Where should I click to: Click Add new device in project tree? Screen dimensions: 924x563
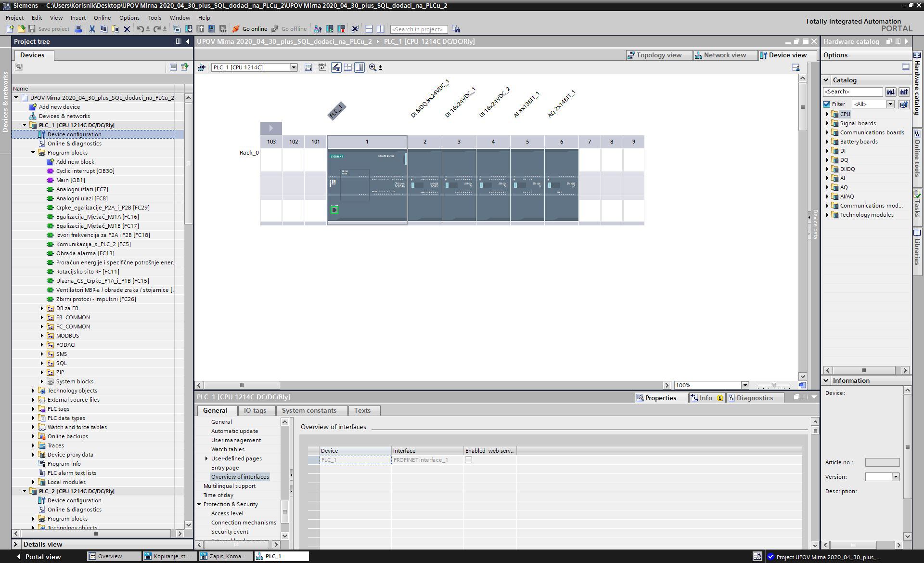pyautogui.click(x=59, y=107)
